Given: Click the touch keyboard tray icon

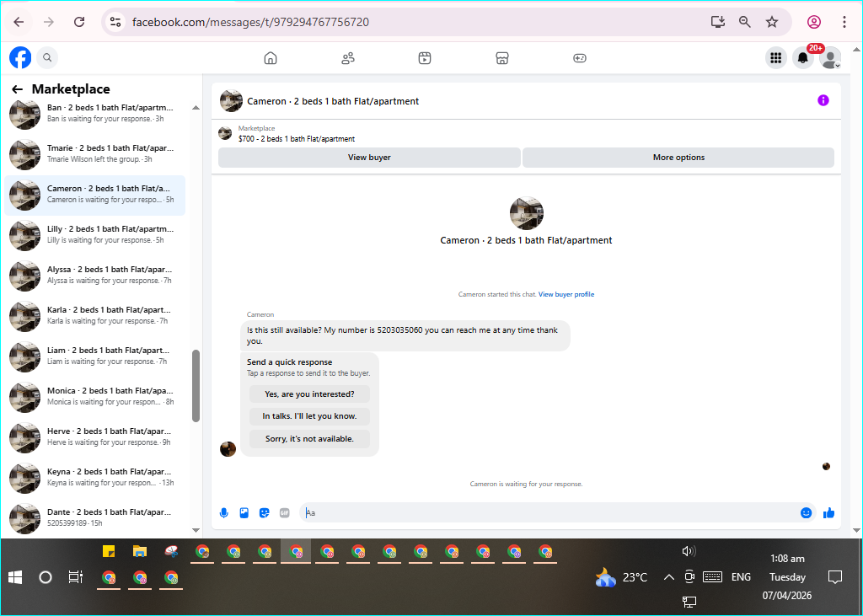Looking at the screenshot, I should [x=712, y=577].
